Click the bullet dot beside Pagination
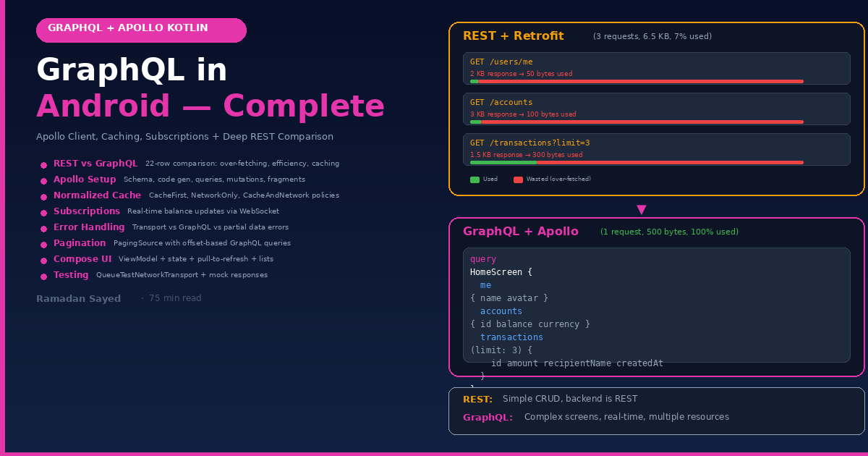Image resolution: width=868 pixels, height=456 pixels. point(43,245)
